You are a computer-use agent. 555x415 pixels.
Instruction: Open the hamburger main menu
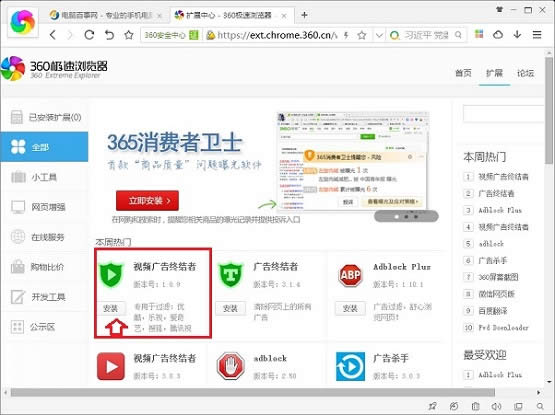[x=537, y=34]
